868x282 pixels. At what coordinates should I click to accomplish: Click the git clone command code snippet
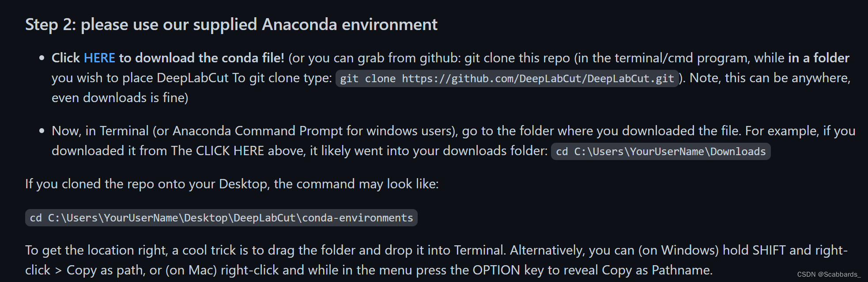(507, 79)
